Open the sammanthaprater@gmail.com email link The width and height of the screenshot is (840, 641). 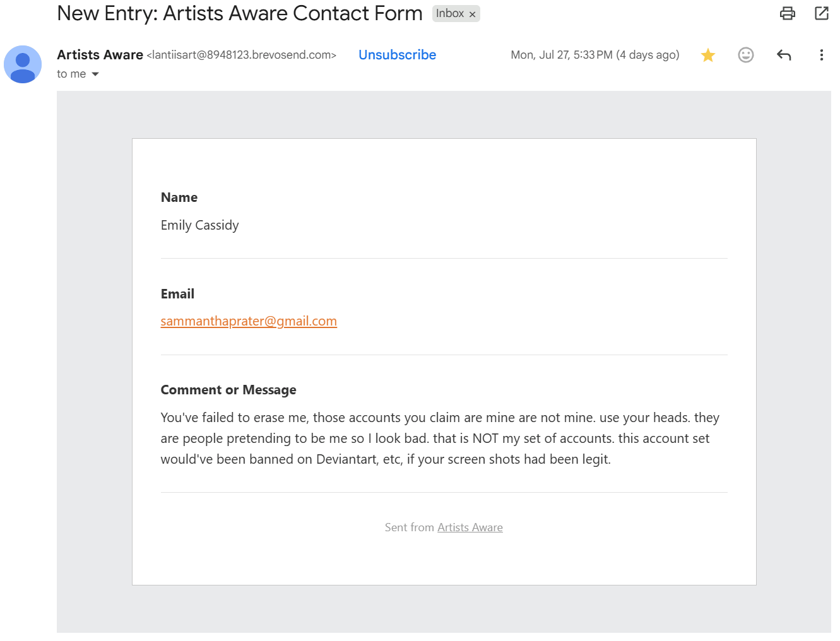249,321
